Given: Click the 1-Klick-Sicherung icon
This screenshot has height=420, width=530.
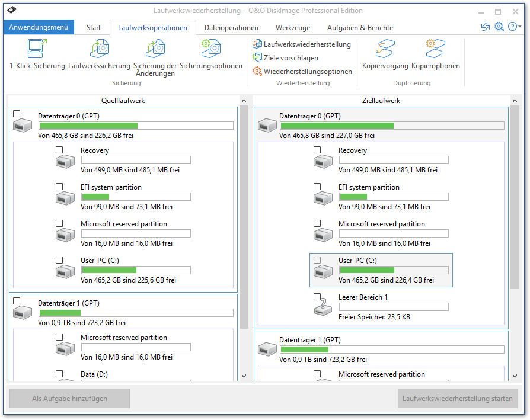Looking at the screenshot, I should 37,49.
